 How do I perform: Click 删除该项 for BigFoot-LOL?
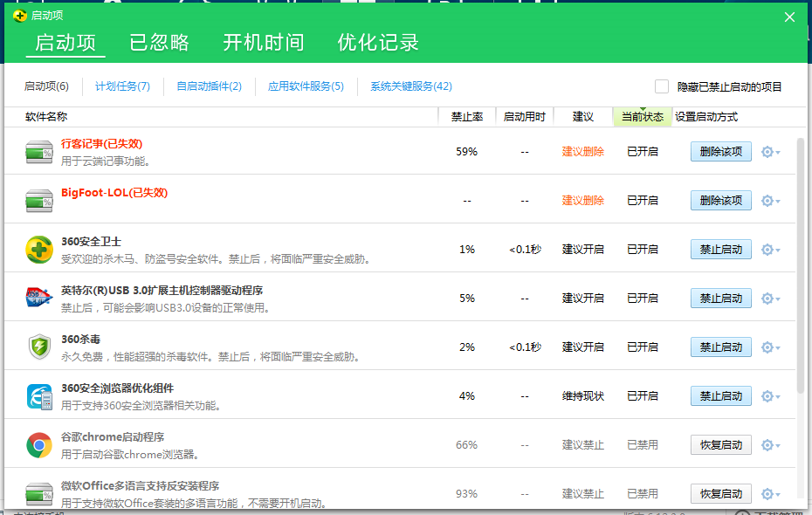click(720, 200)
